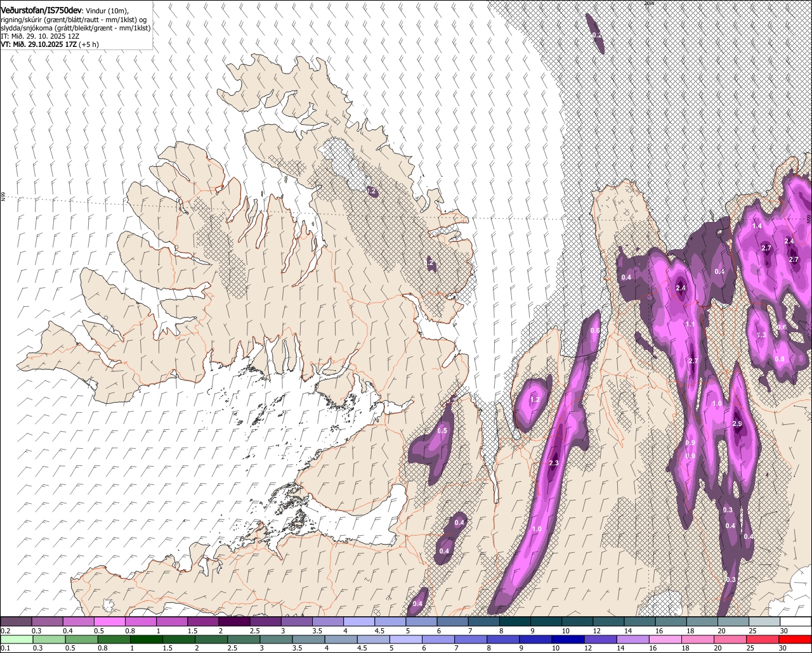Image resolution: width=812 pixels, height=653 pixels.
Task: Select the 3 grey-green swatch in lower legend
Action: (x=276, y=640)
